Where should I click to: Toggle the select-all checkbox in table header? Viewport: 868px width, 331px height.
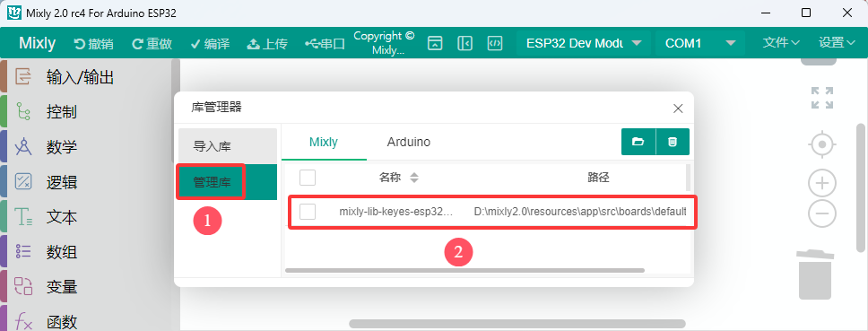tap(308, 178)
